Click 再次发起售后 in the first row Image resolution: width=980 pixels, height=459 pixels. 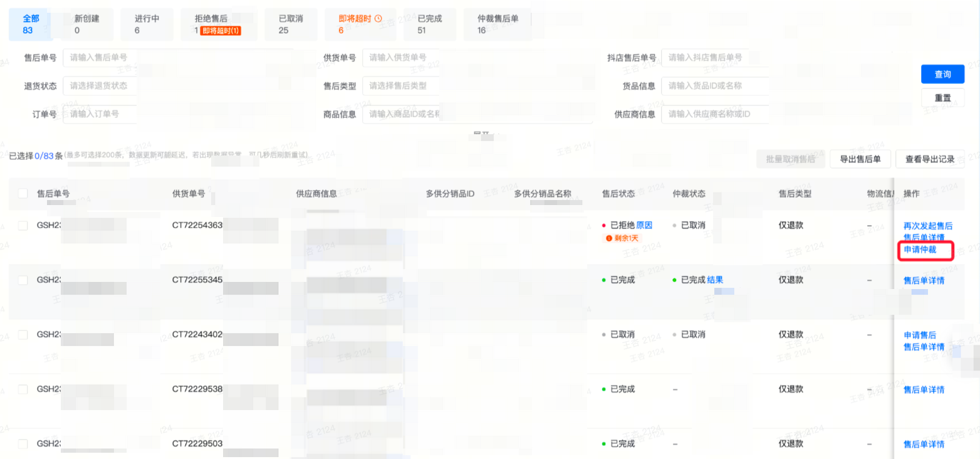point(928,226)
